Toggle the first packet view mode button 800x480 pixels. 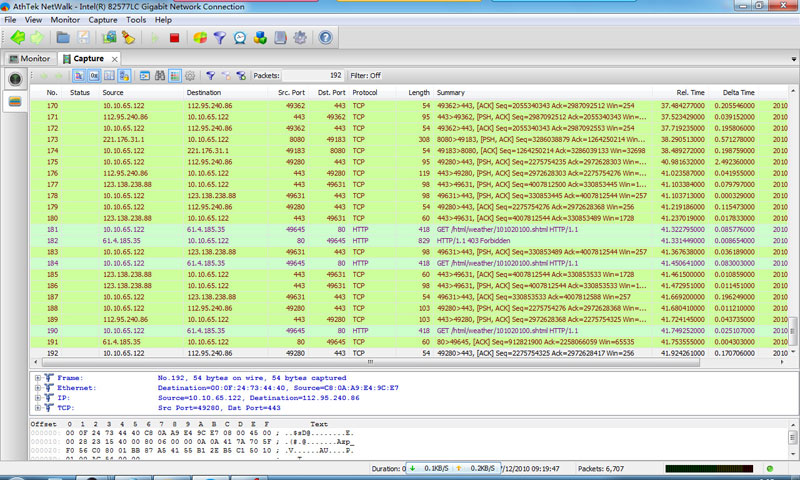(79, 75)
